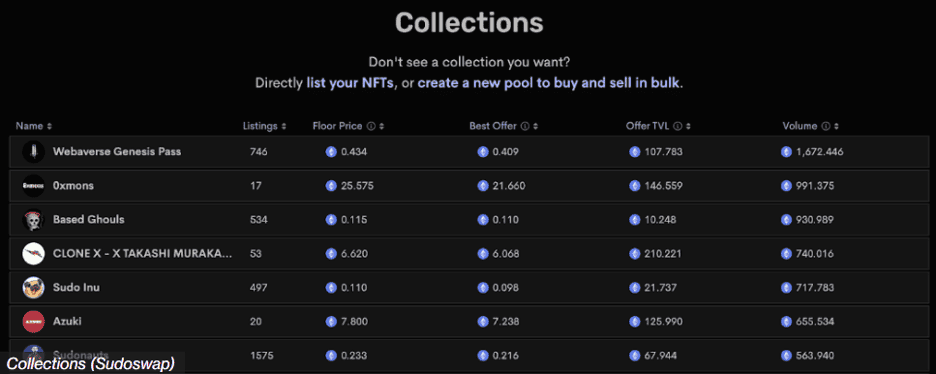
Task: Select best offer value 0.409
Action: [506, 152]
